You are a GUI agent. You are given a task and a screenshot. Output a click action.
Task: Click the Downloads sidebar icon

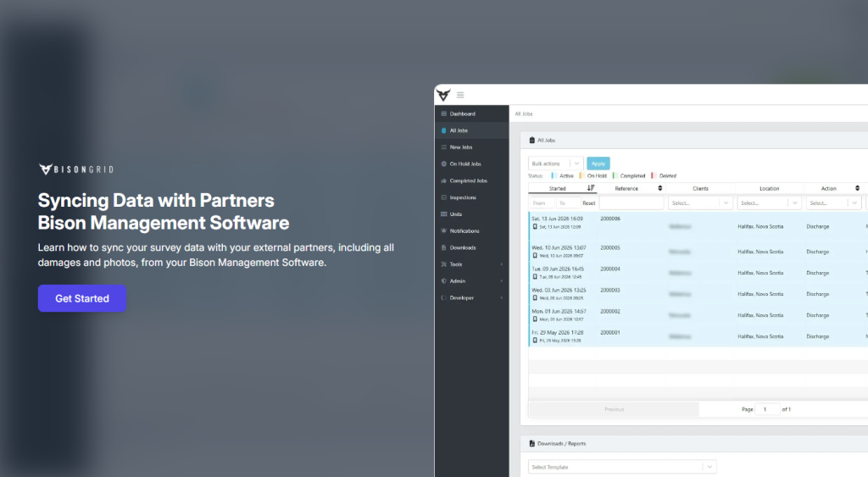point(443,247)
